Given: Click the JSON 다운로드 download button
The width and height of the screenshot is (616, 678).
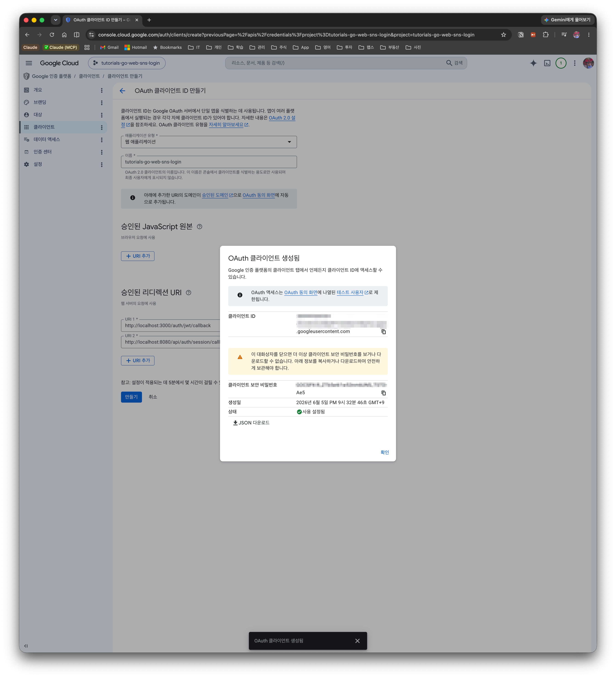Looking at the screenshot, I should click(x=251, y=423).
